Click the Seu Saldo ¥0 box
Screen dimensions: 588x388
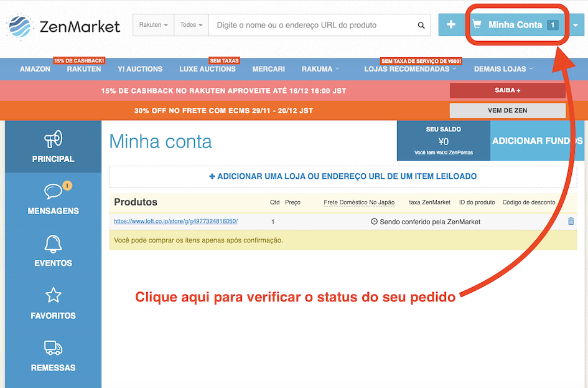pos(444,141)
